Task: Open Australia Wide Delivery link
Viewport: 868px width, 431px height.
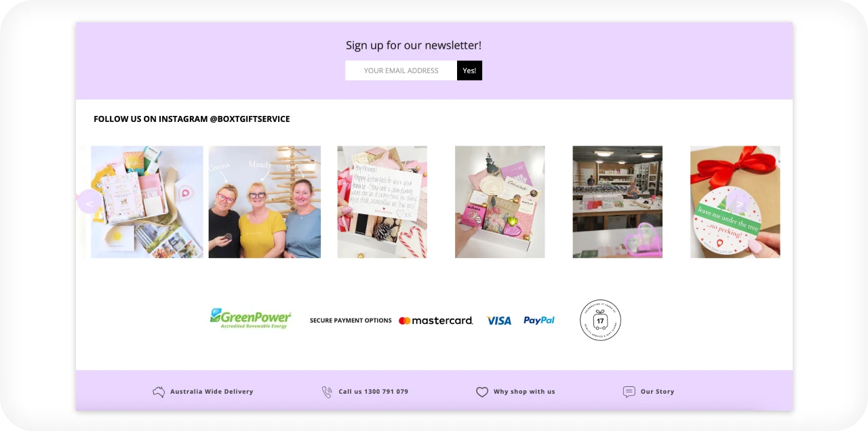Action: tap(212, 392)
